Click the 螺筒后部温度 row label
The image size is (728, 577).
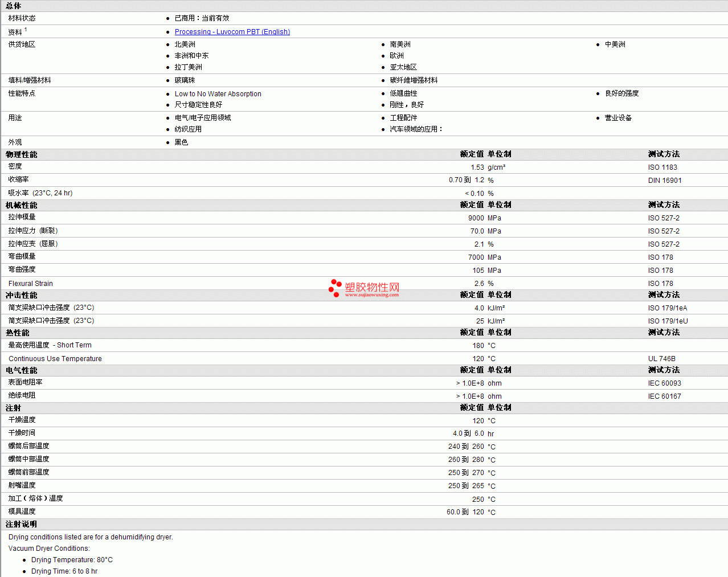(29, 446)
